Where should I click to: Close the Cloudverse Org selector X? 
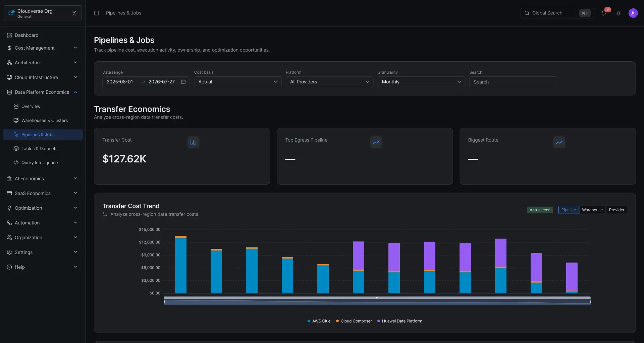(74, 13)
